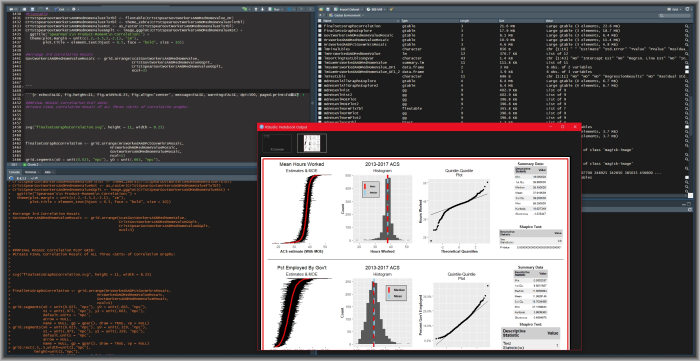Screen dimensions: 700x361
Task: Click the save document icon in editor toolbar
Action: 33,9
